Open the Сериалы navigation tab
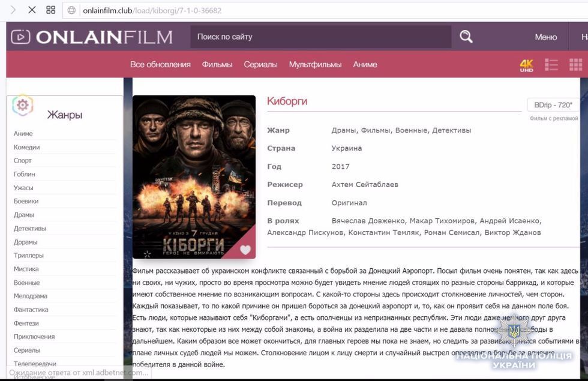The height and width of the screenshot is (381, 588). click(260, 65)
